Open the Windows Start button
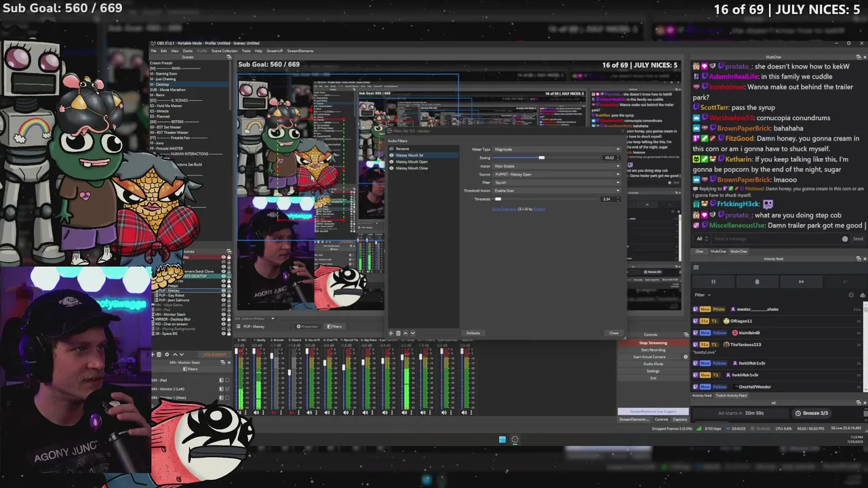The height and width of the screenshot is (488, 868). coord(502,439)
